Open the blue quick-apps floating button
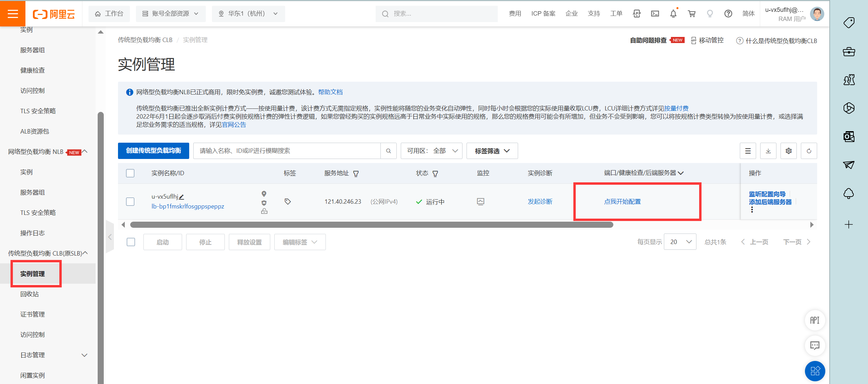 815,371
